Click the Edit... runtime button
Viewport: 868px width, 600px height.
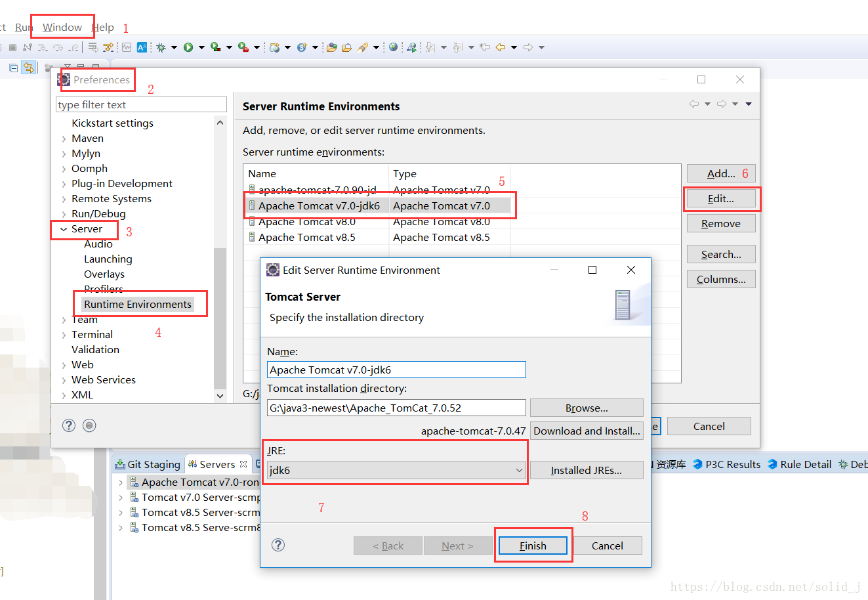click(x=721, y=198)
